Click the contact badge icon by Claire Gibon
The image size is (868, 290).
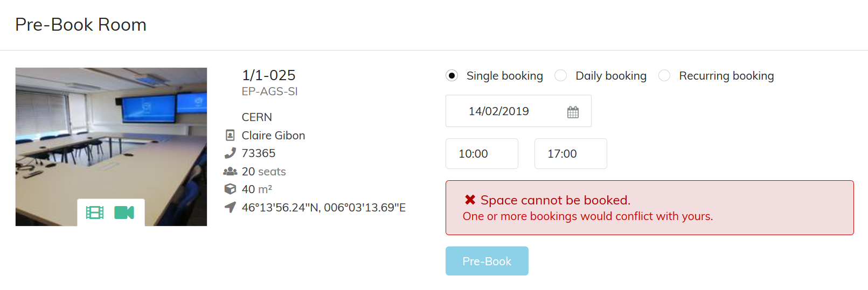(x=230, y=135)
